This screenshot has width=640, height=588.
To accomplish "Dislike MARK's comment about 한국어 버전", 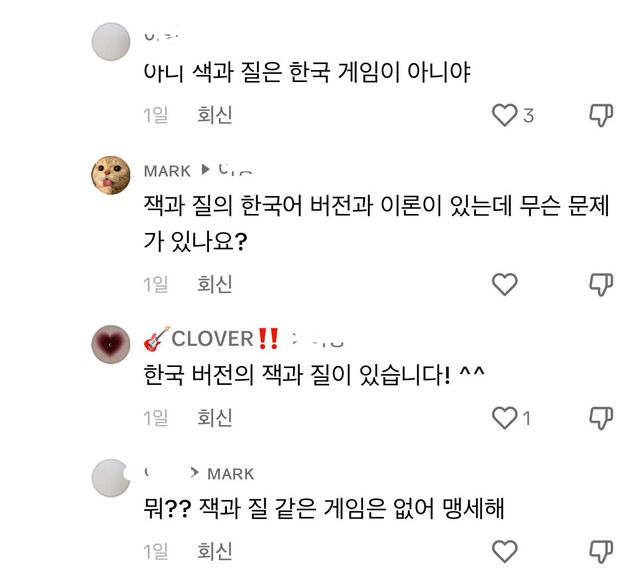I will [x=600, y=284].
